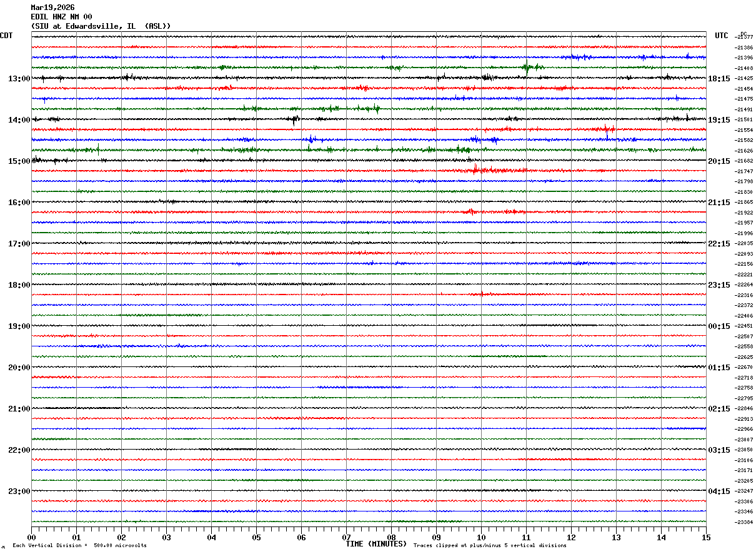Click the '06' minute axis tick label

(x=301, y=537)
